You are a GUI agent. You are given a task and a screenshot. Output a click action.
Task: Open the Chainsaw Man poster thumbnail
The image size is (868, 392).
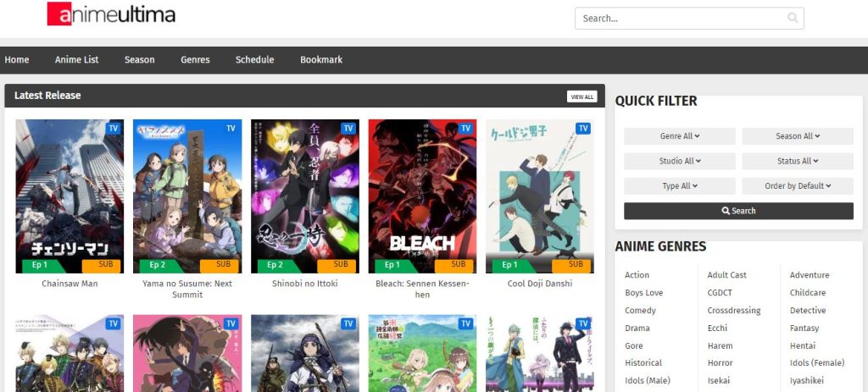click(70, 196)
